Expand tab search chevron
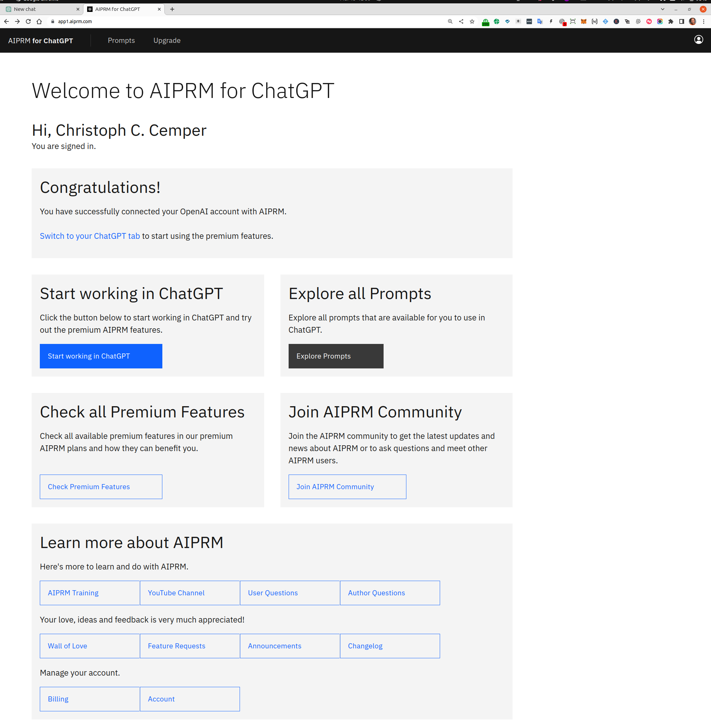 [x=662, y=9]
